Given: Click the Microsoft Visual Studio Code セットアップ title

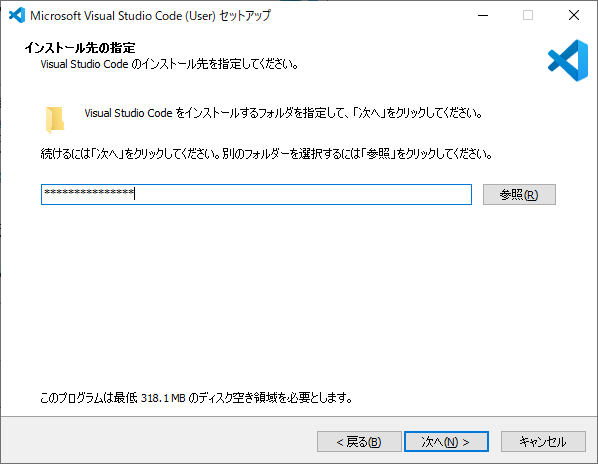Looking at the screenshot, I should pyautogui.click(x=151, y=16).
